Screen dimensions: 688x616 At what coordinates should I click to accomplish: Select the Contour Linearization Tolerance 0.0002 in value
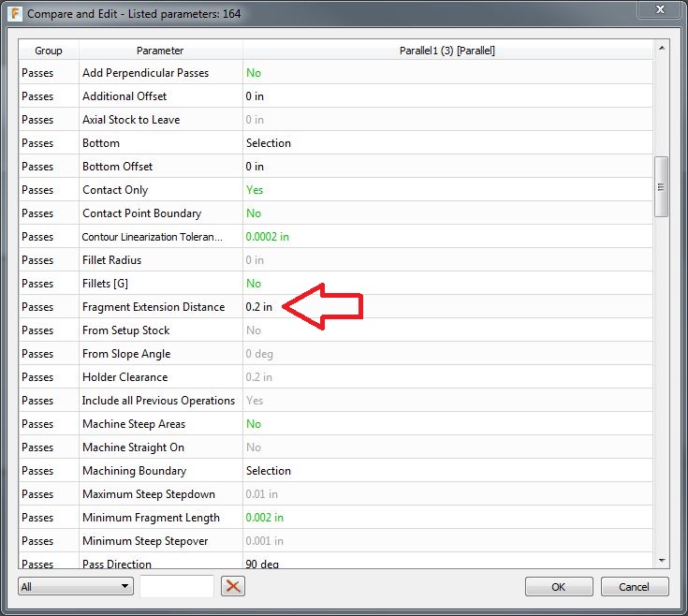tap(267, 237)
